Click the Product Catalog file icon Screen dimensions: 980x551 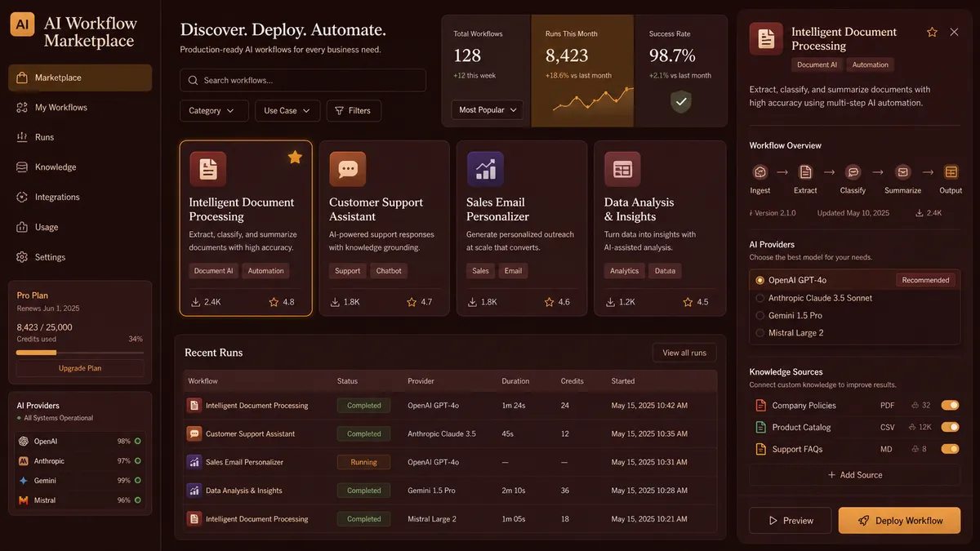click(760, 427)
